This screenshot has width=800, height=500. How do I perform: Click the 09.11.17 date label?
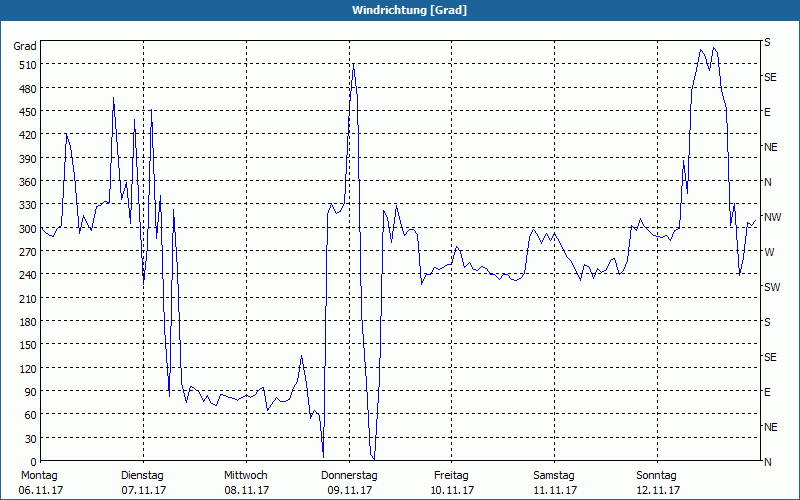tap(349, 490)
